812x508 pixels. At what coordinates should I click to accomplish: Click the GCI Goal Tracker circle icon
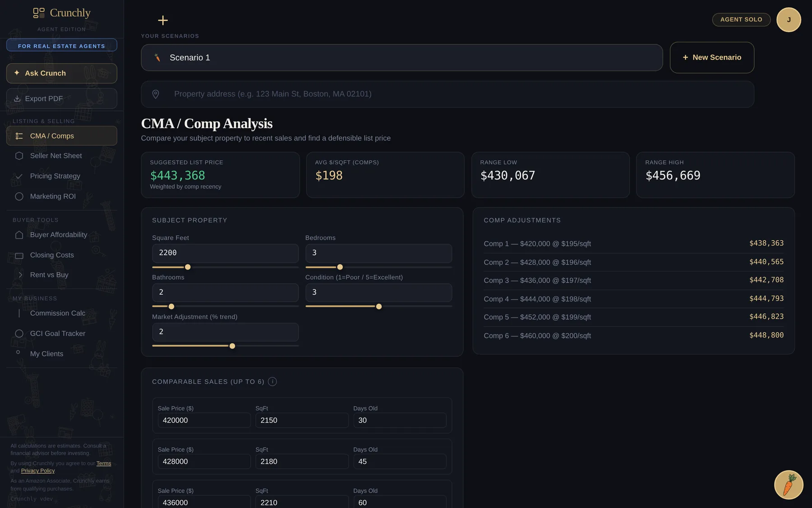coord(19,333)
